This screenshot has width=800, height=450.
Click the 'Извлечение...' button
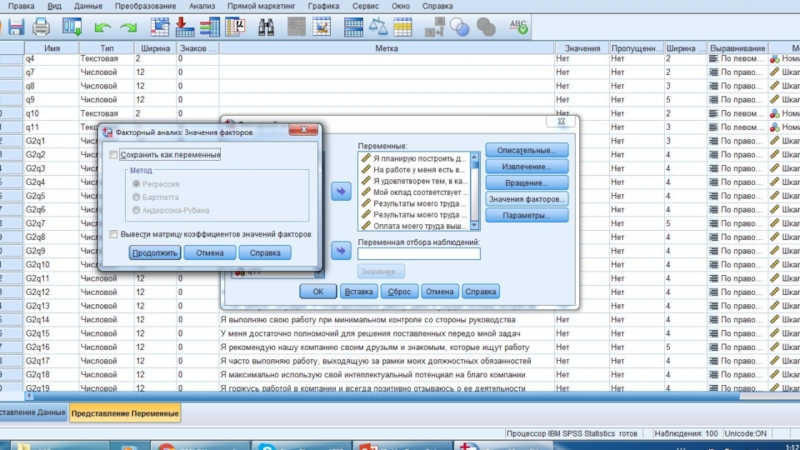pos(526,166)
